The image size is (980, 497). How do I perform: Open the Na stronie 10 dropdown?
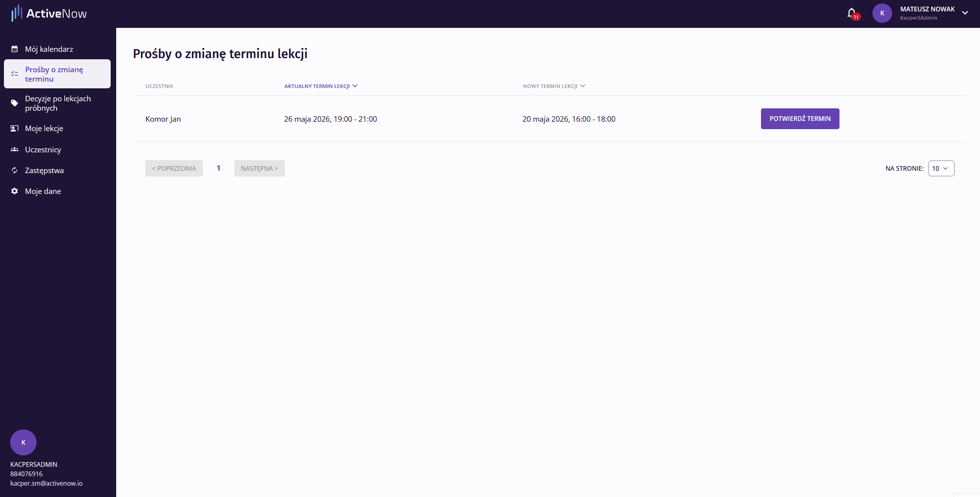941,168
